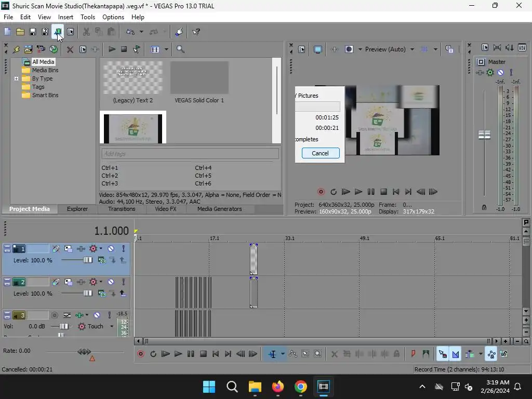Open Undo history dropdown arrow
This screenshot has height=399, width=532.
coord(141,32)
